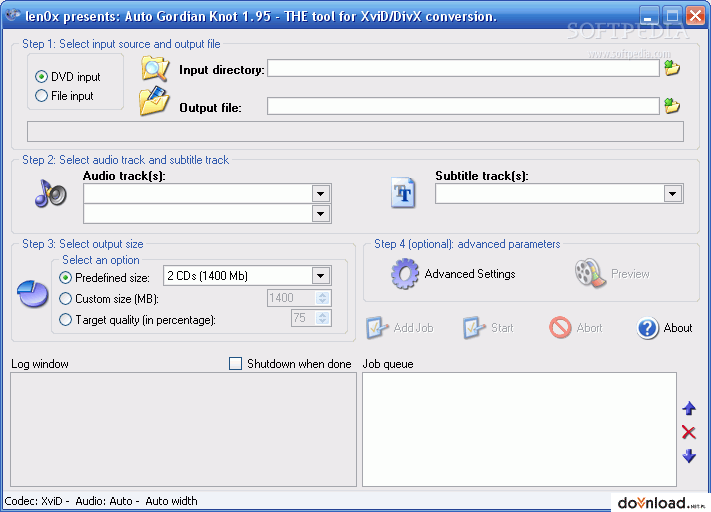
Task: Click the subtitle text document icon
Action: click(403, 193)
